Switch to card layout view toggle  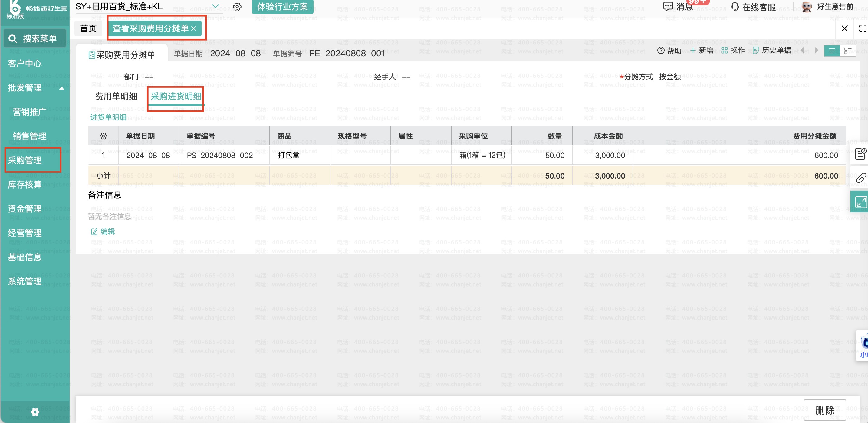[848, 51]
